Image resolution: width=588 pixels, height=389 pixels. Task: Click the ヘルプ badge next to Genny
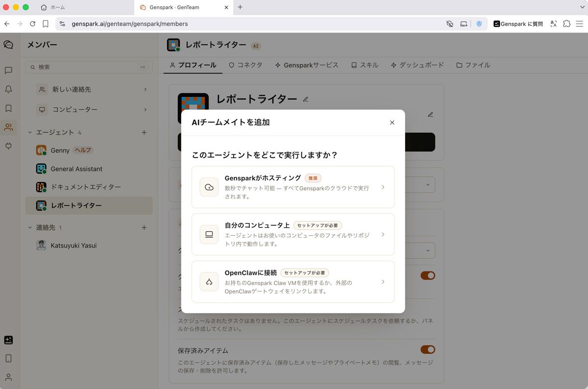pos(83,150)
